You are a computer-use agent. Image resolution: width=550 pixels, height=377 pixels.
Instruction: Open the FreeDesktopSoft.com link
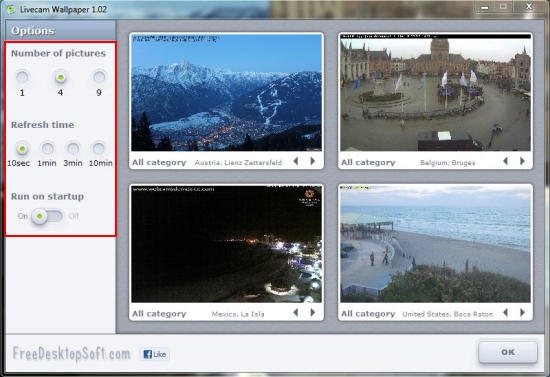coord(71,354)
